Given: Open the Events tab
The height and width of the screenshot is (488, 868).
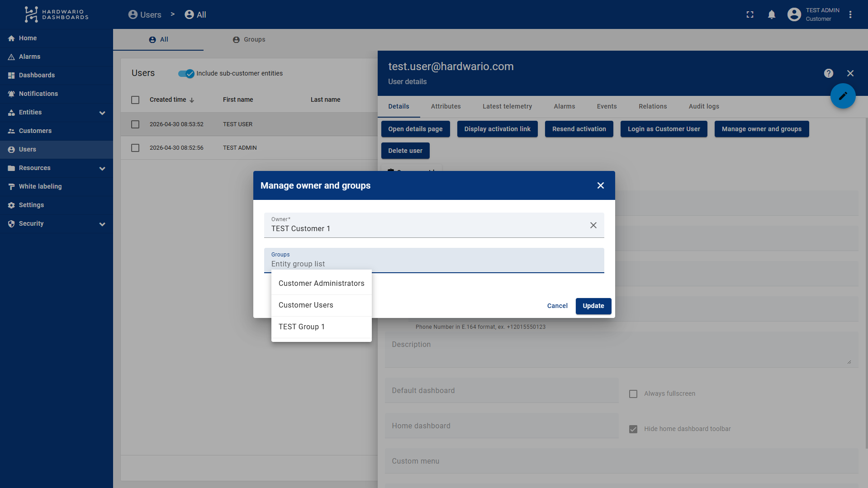Looking at the screenshot, I should [607, 107].
